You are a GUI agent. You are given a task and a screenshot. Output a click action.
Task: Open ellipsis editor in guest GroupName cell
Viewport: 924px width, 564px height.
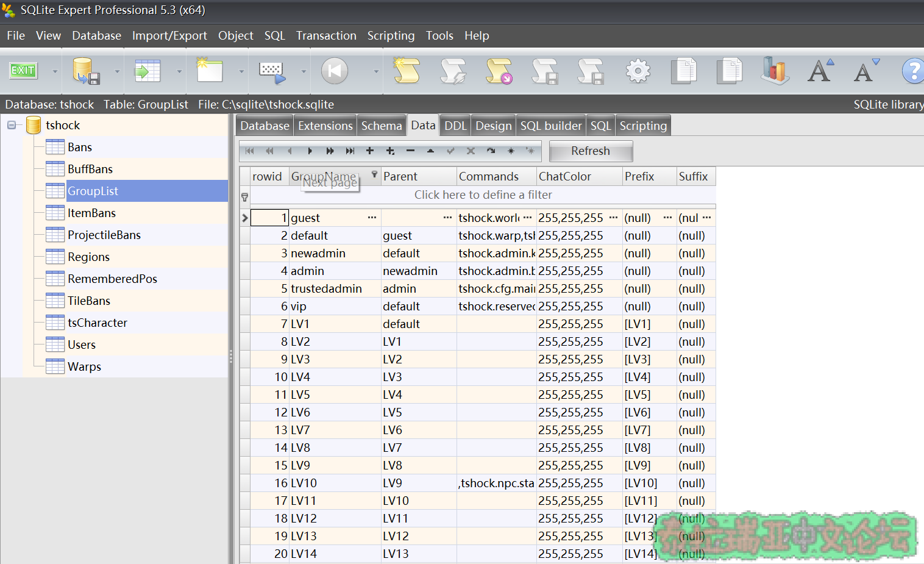tap(372, 218)
